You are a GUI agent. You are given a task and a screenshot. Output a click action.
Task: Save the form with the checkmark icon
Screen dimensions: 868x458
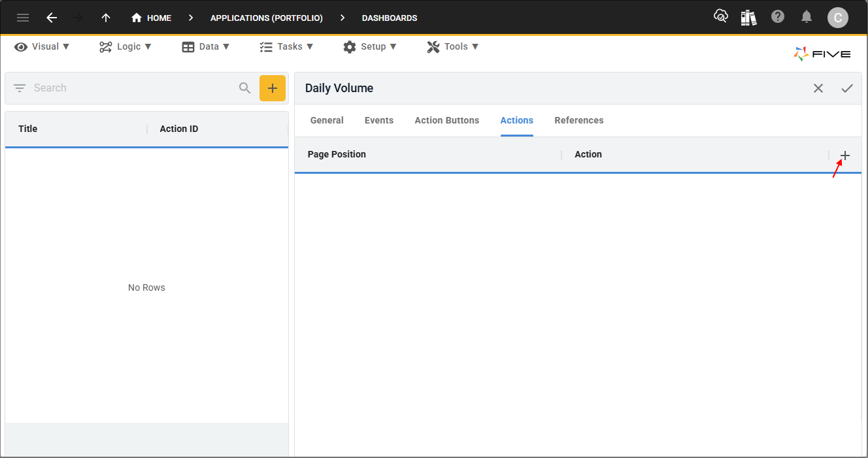click(x=847, y=88)
